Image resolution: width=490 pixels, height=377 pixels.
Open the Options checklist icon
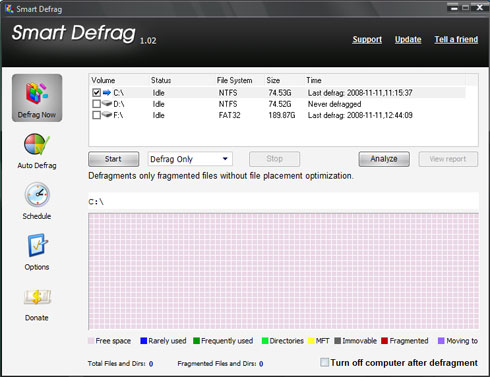[37, 245]
